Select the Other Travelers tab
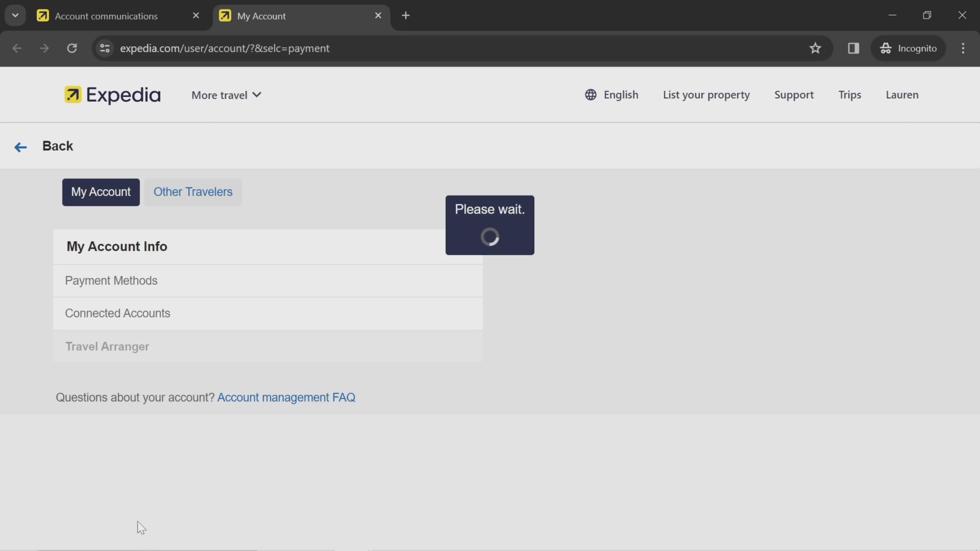This screenshot has width=980, height=551. coord(192,192)
